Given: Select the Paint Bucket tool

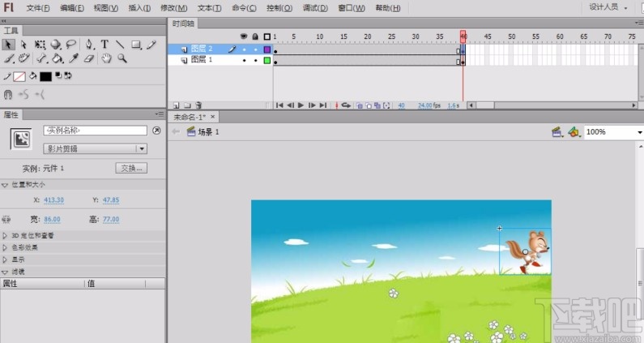Looking at the screenshot, I should point(58,58).
